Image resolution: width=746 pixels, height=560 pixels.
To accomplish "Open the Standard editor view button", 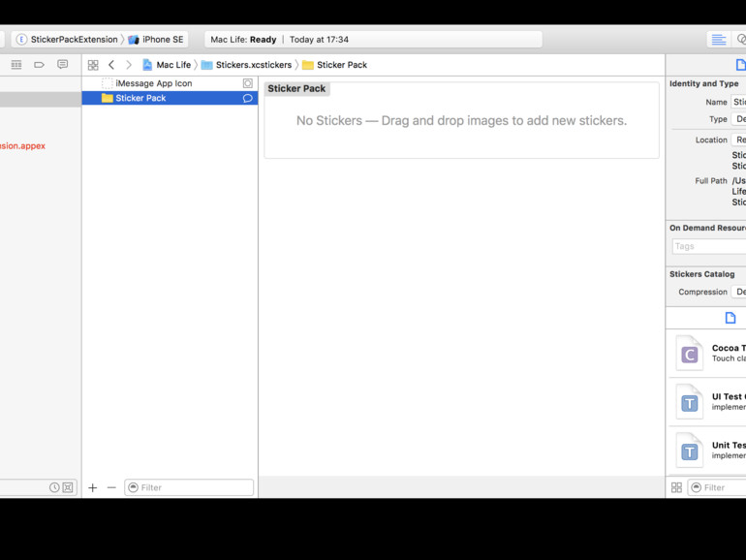I will click(719, 40).
